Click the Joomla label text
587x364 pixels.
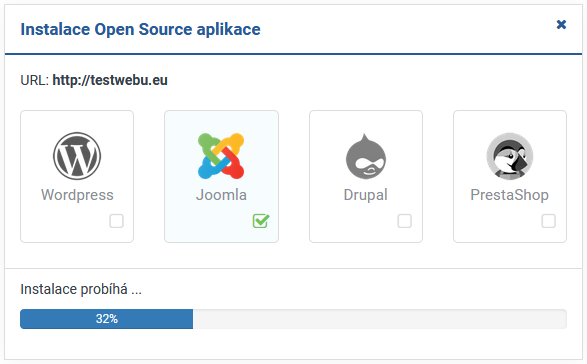coord(221,195)
